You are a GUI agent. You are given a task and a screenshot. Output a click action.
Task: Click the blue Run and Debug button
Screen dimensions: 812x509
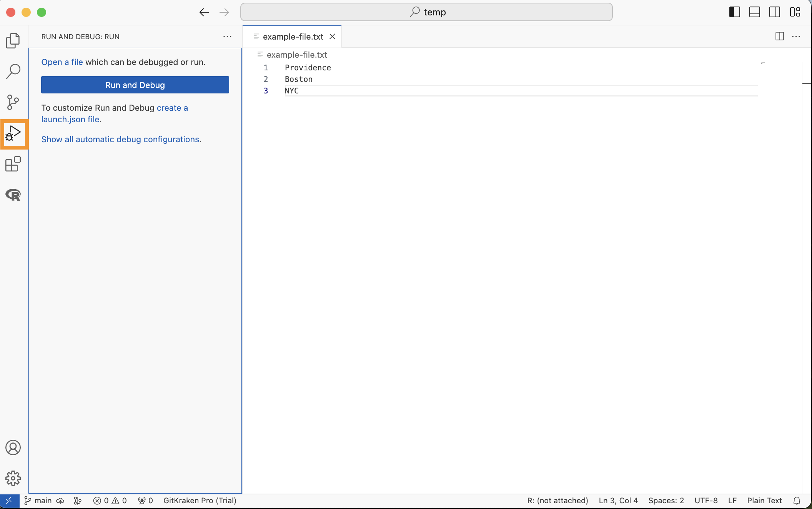[x=135, y=85]
